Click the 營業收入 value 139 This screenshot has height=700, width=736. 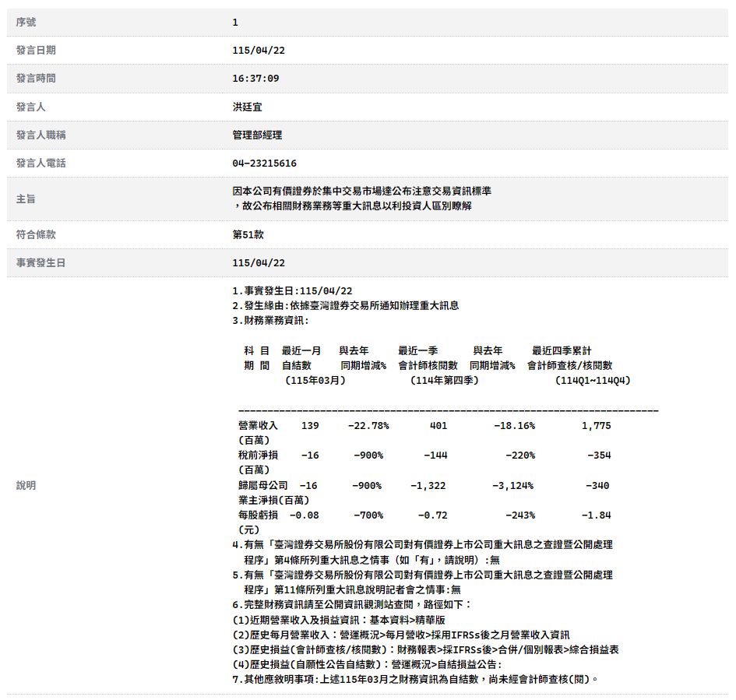[x=309, y=426]
